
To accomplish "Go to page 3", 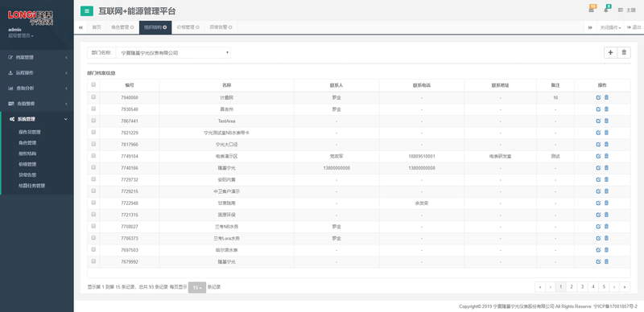I will [x=582, y=287].
